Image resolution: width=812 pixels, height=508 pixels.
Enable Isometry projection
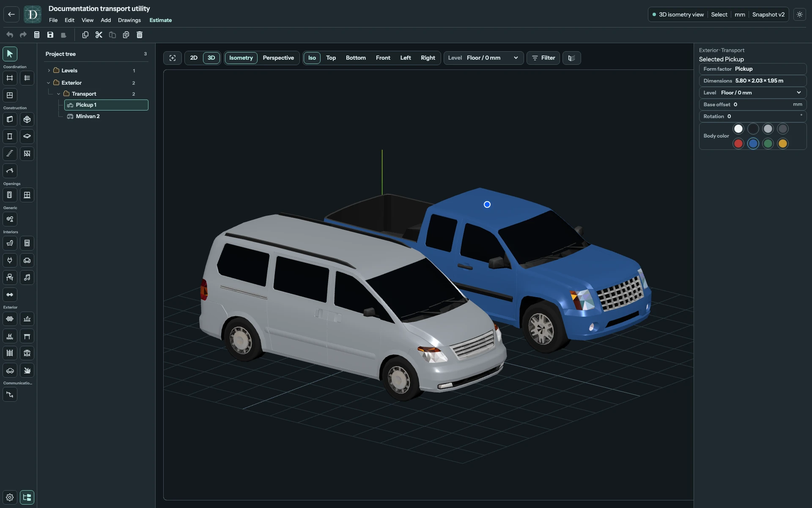click(241, 58)
